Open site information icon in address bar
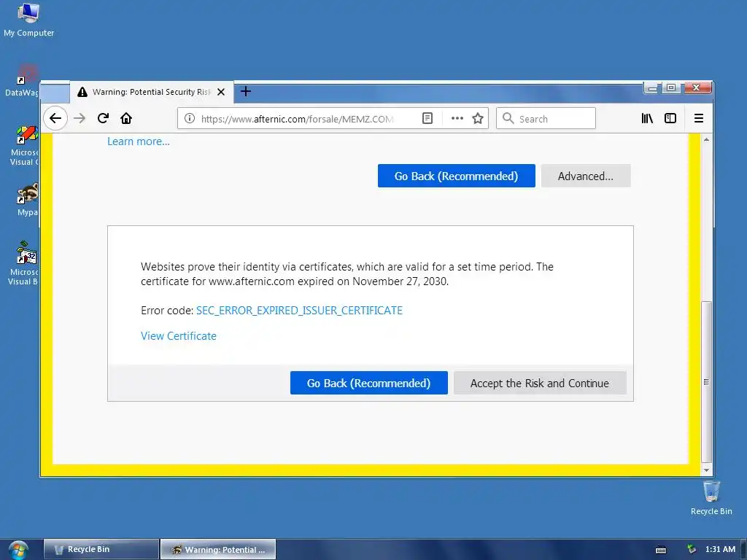 tap(189, 119)
